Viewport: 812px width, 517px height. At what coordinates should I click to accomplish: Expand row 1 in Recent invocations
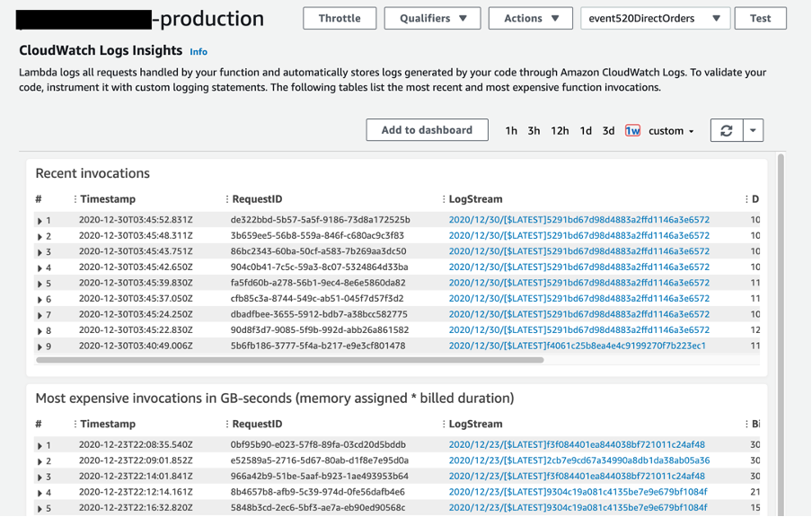tap(40, 221)
